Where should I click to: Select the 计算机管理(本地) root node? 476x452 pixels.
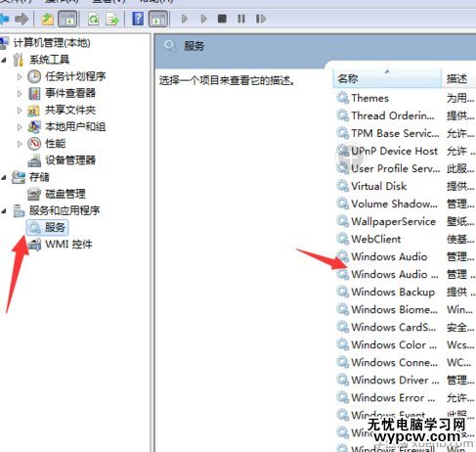click(x=52, y=43)
